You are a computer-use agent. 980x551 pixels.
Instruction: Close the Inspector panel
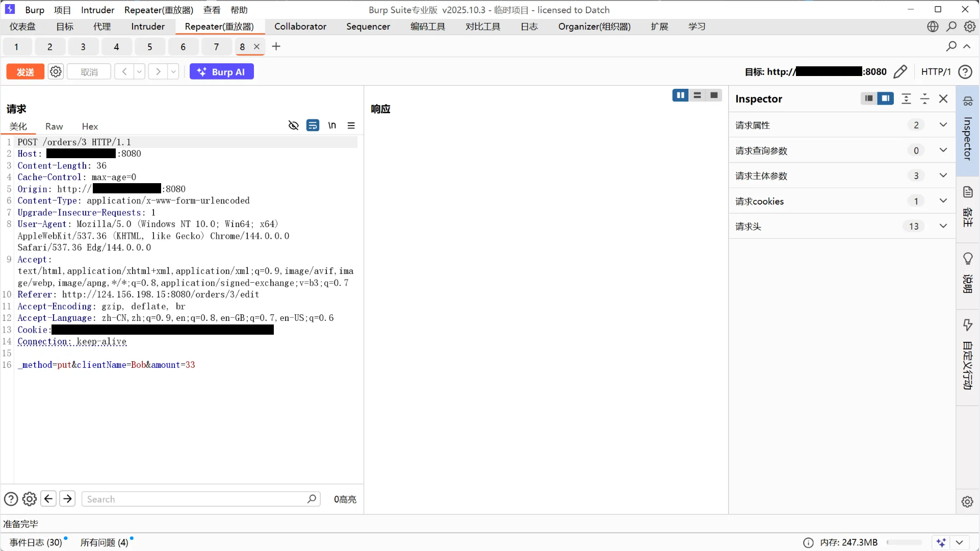[943, 99]
